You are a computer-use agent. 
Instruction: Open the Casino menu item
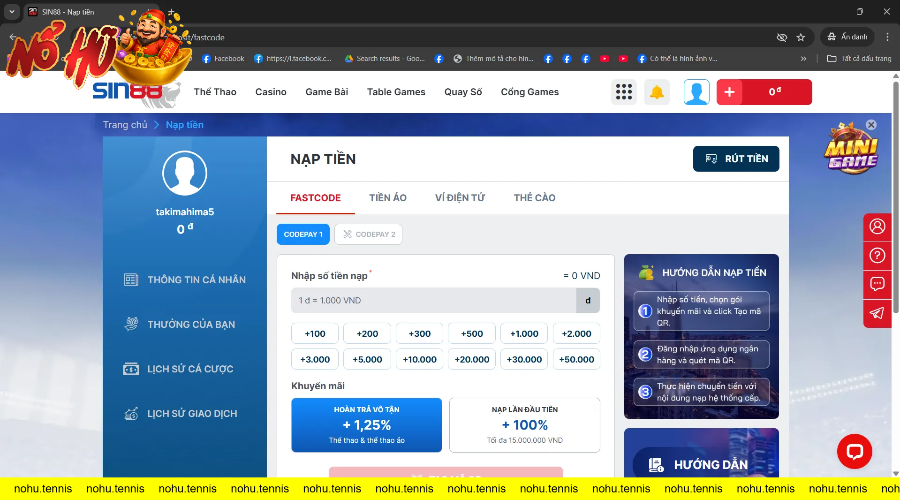coord(271,92)
